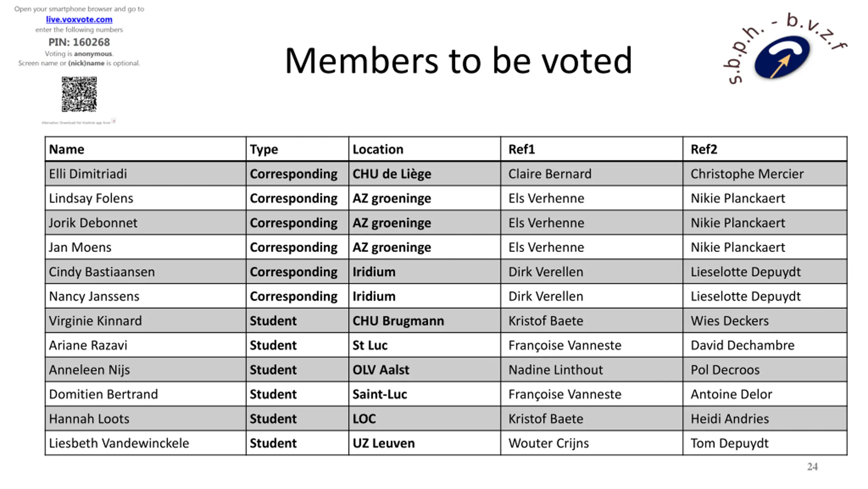Select Cindy Bastiaansen in the table
Image resolution: width=868 pixels, height=489 pixels.
[x=102, y=272]
